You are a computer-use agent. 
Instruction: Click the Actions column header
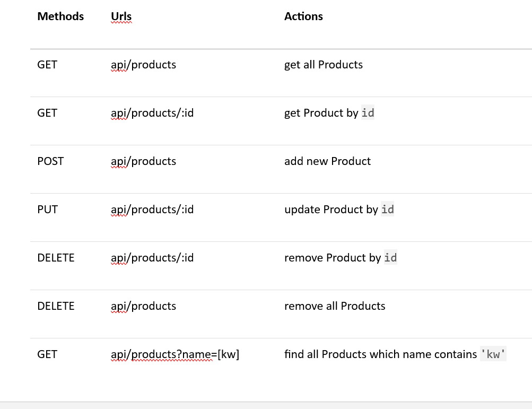tap(303, 16)
